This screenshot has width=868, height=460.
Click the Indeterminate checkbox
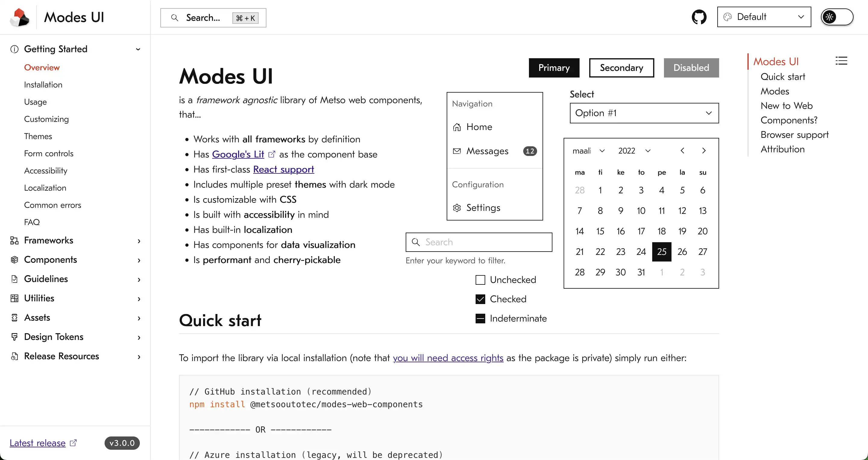480,318
